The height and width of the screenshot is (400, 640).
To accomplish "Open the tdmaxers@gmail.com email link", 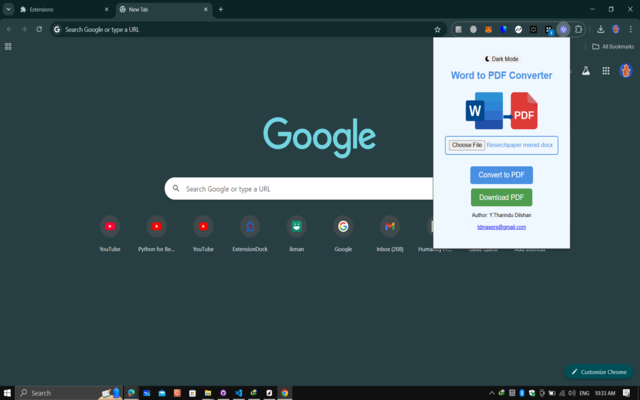I will [x=501, y=227].
